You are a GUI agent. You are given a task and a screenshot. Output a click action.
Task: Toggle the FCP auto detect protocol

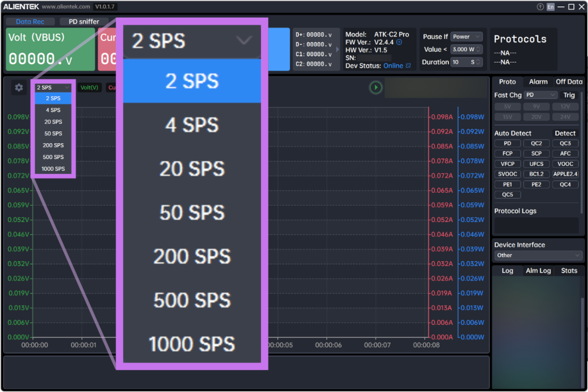coord(507,154)
